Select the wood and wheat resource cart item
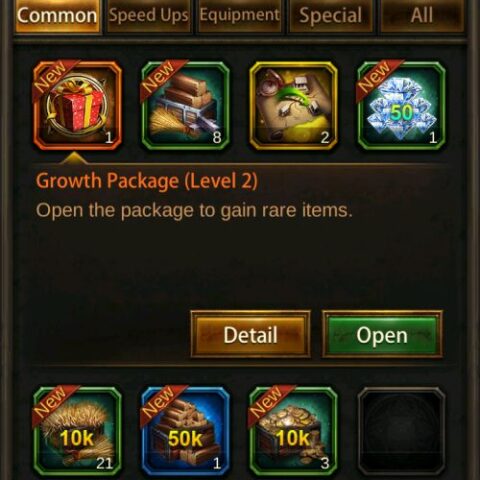 [185, 105]
